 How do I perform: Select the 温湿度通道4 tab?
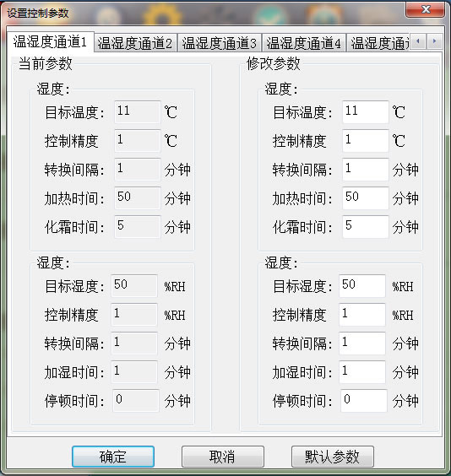(x=304, y=43)
